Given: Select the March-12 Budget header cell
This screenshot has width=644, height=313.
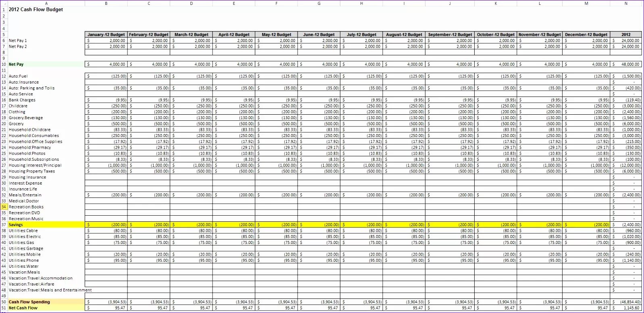Looking at the screenshot, I should 191,35.
